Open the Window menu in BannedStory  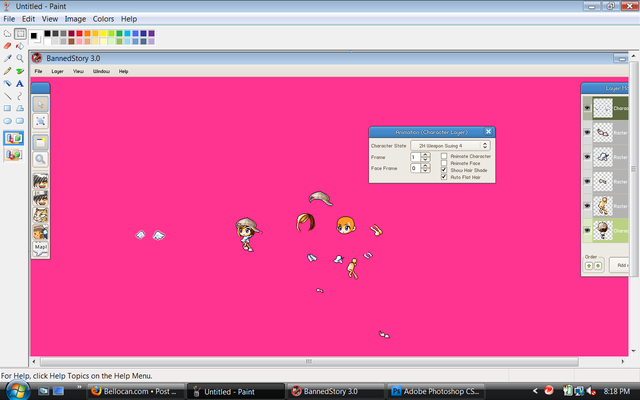101,71
